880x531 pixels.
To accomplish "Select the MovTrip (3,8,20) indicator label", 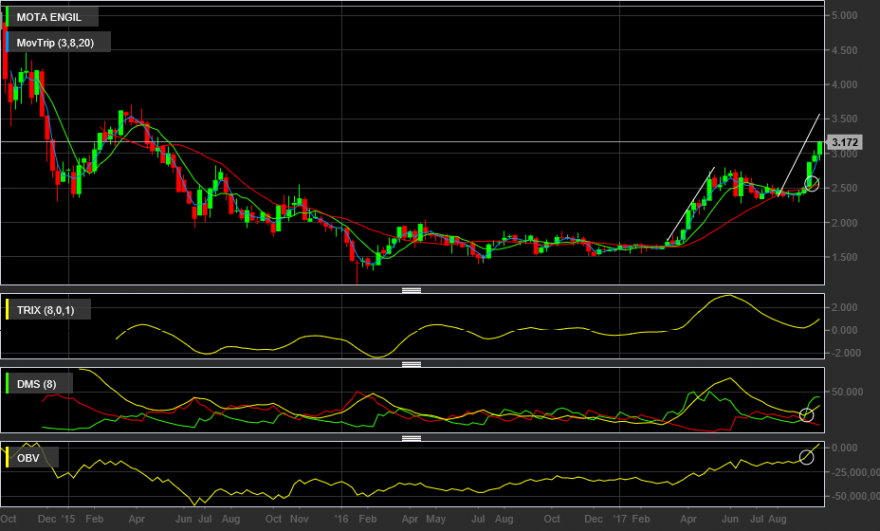I will point(55,43).
